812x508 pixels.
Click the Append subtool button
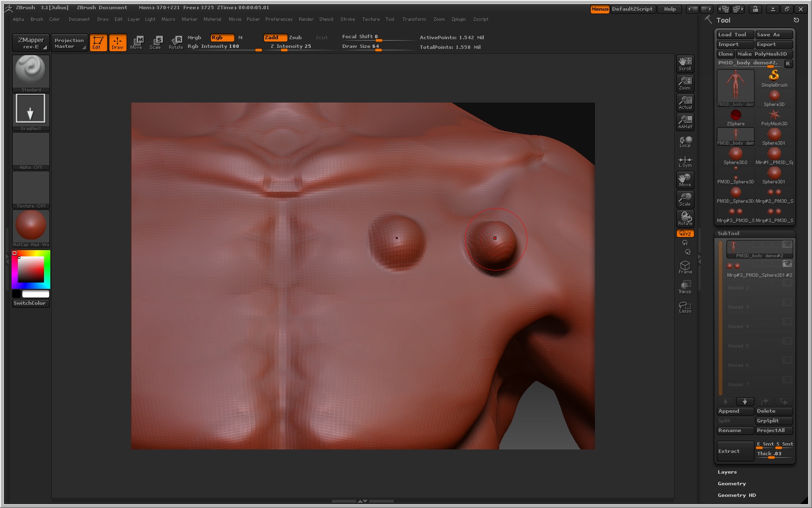click(x=734, y=411)
